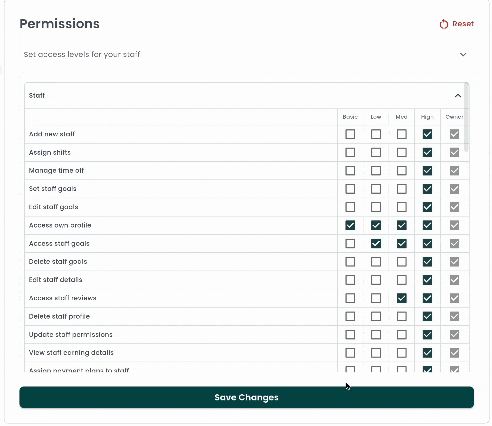This screenshot has height=426, width=492.
Task: Uncheck Low for Access own profile
Action: coord(376,225)
